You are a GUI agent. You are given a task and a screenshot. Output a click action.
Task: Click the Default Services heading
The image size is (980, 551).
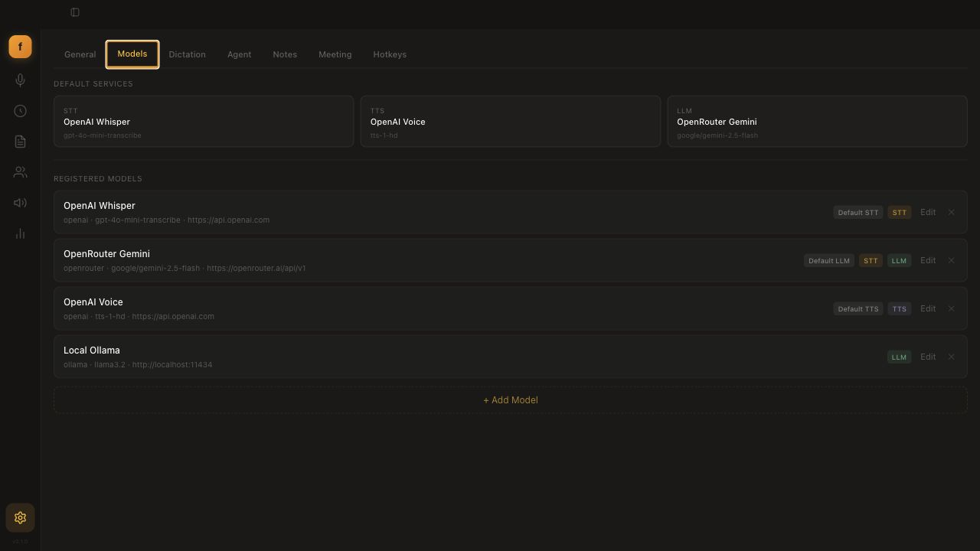tap(93, 83)
